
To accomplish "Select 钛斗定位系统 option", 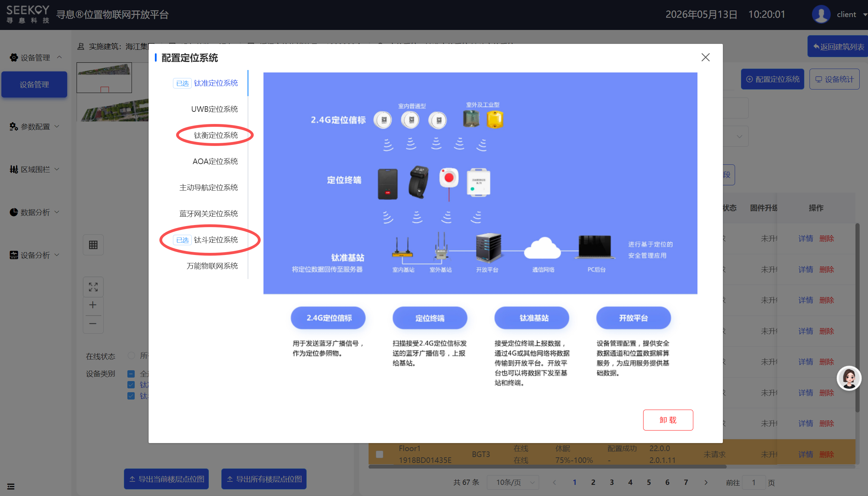I will click(216, 240).
